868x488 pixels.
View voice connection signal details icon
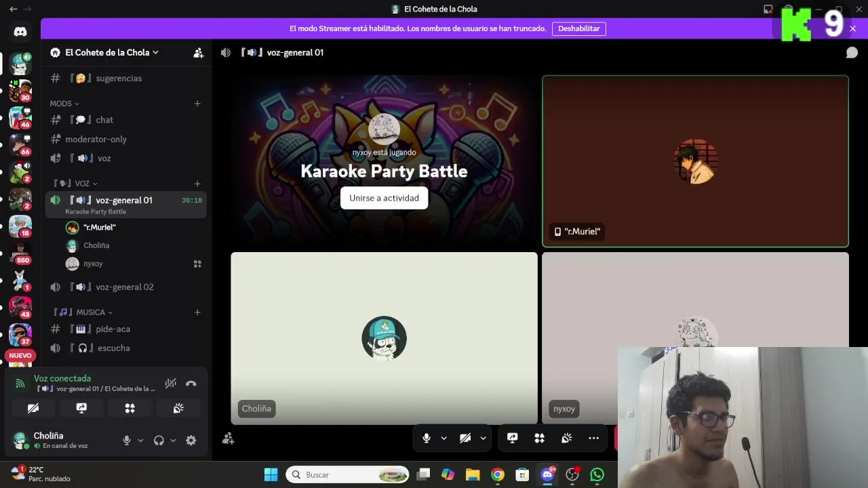click(20, 384)
